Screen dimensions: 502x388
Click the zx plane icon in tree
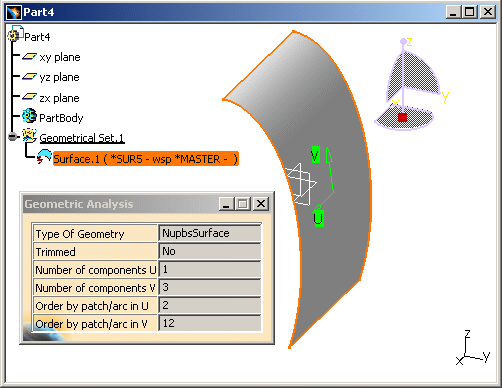29,97
